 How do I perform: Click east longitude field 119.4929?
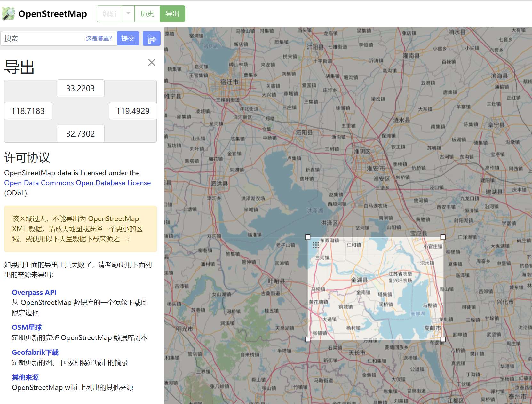133,111
